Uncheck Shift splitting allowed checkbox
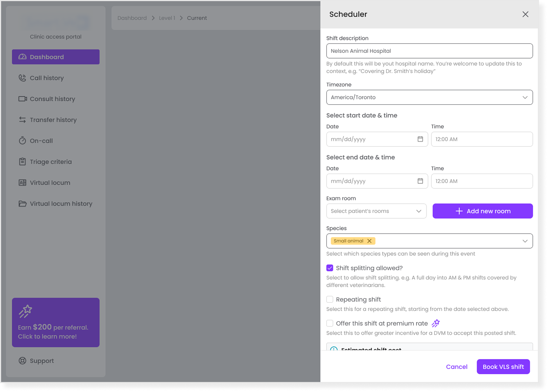Image resolution: width=548 pixels, height=392 pixels. coord(330,268)
